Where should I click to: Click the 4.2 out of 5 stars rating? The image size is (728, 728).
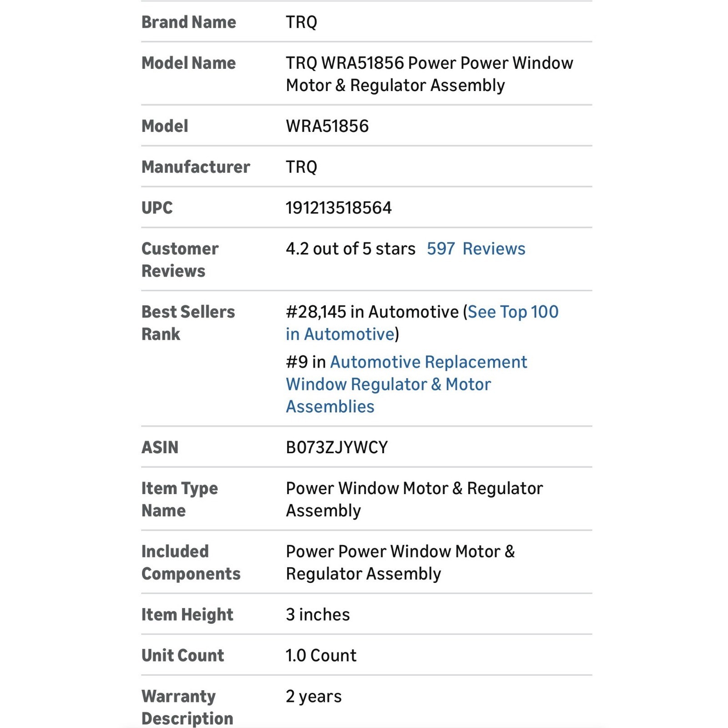point(350,249)
